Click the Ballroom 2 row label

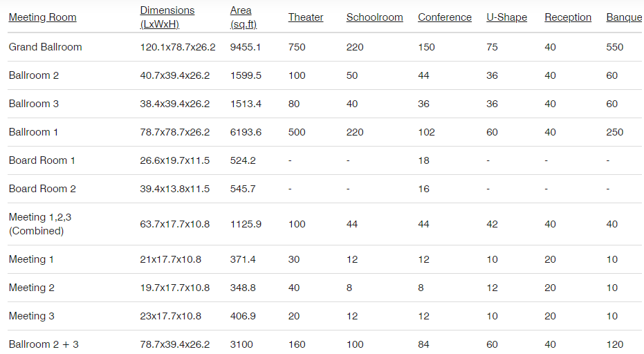point(34,75)
